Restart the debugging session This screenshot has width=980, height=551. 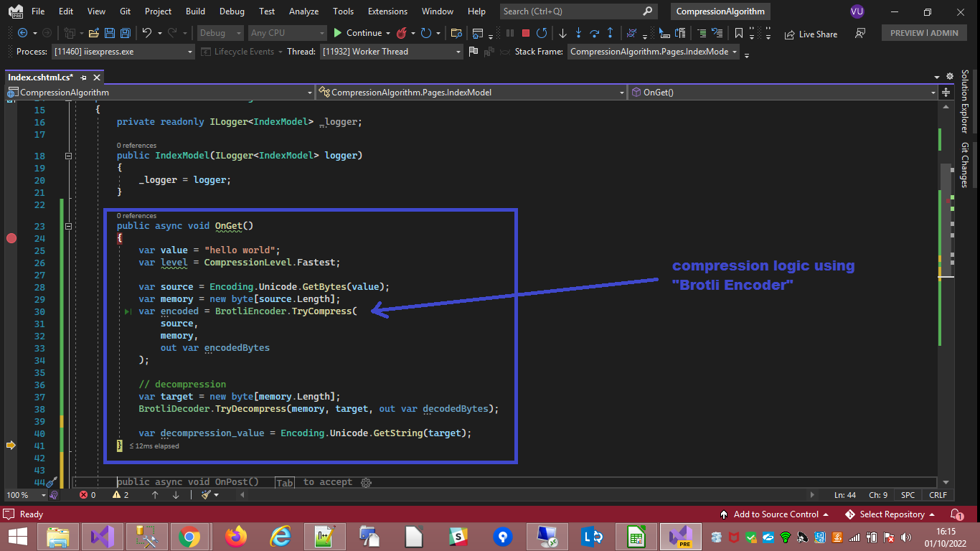pyautogui.click(x=542, y=33)
